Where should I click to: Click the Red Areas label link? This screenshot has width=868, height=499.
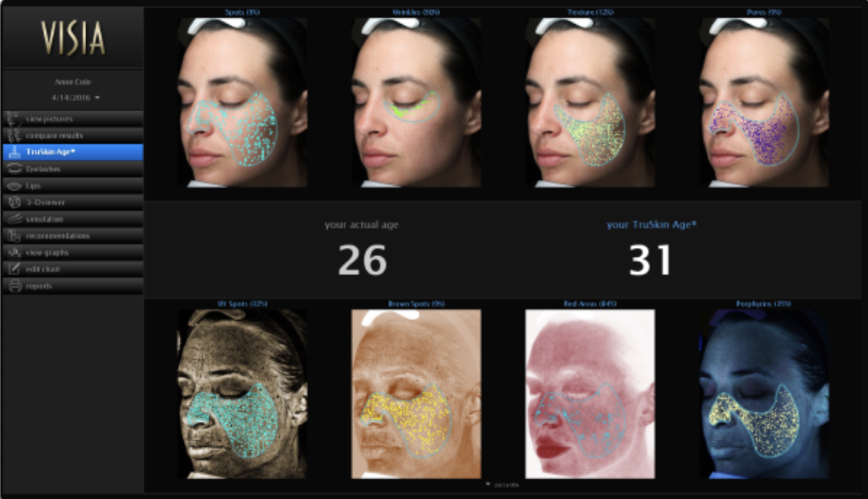tap(590, 303)
